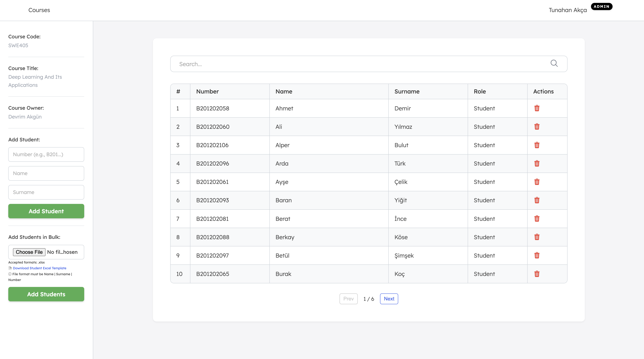
Task: Delete Berkay Köse from the course
Action: 537,237
